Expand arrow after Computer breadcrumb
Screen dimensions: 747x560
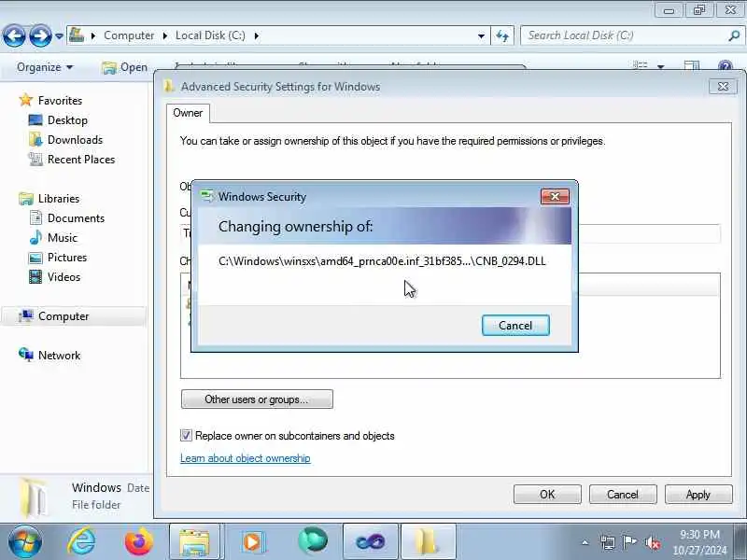165,35
